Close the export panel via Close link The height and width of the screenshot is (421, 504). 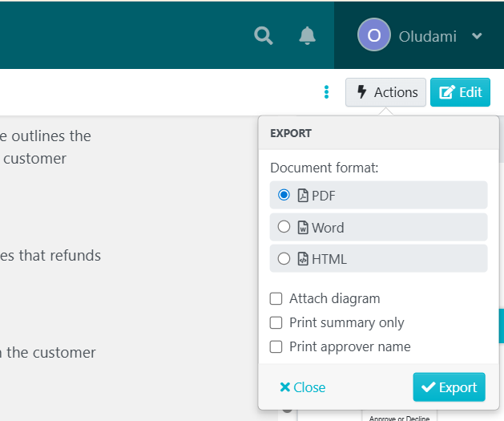(x=302, y=387)
